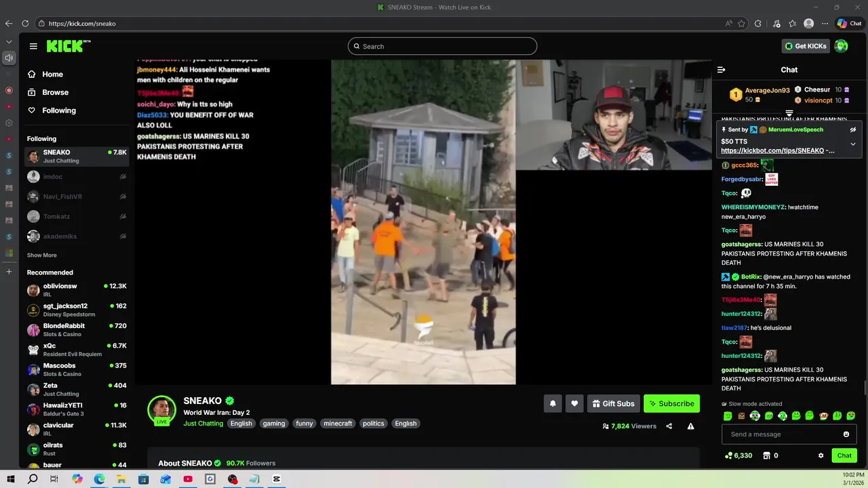Click the 6,330 channel points icon
This screenshot has height=488, width=868.
tap(728, 456)
